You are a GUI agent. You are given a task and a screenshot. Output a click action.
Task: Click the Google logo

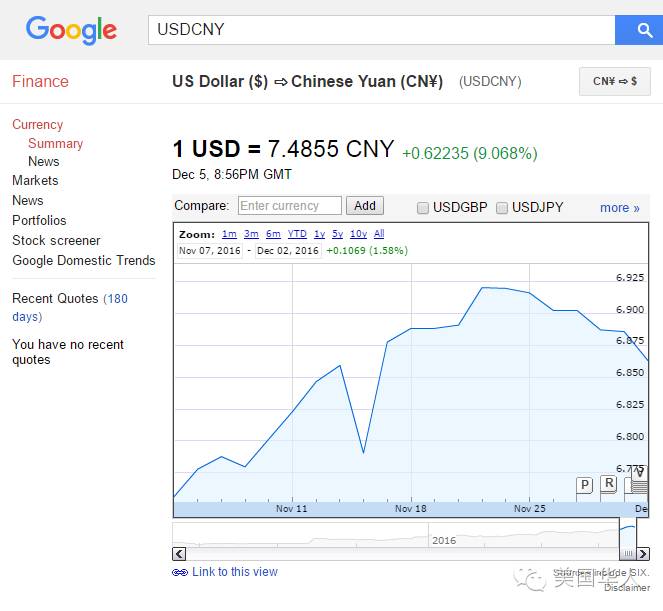[71, 30]
